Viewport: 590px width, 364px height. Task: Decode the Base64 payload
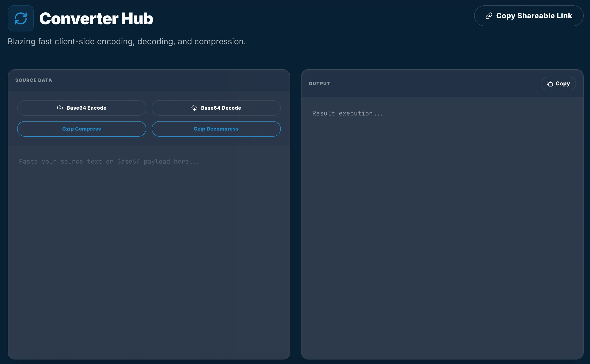click(x=216, y=108)
